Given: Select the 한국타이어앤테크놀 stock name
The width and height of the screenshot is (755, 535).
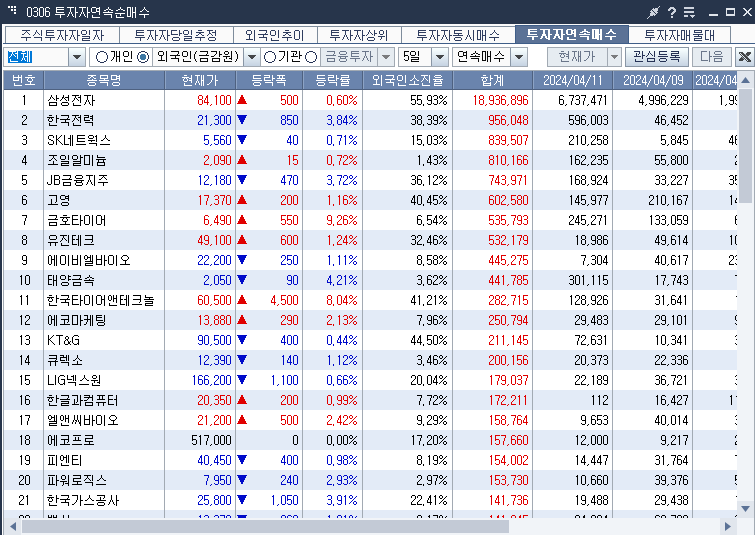Looking at the screenshot, I should [101, 300].
